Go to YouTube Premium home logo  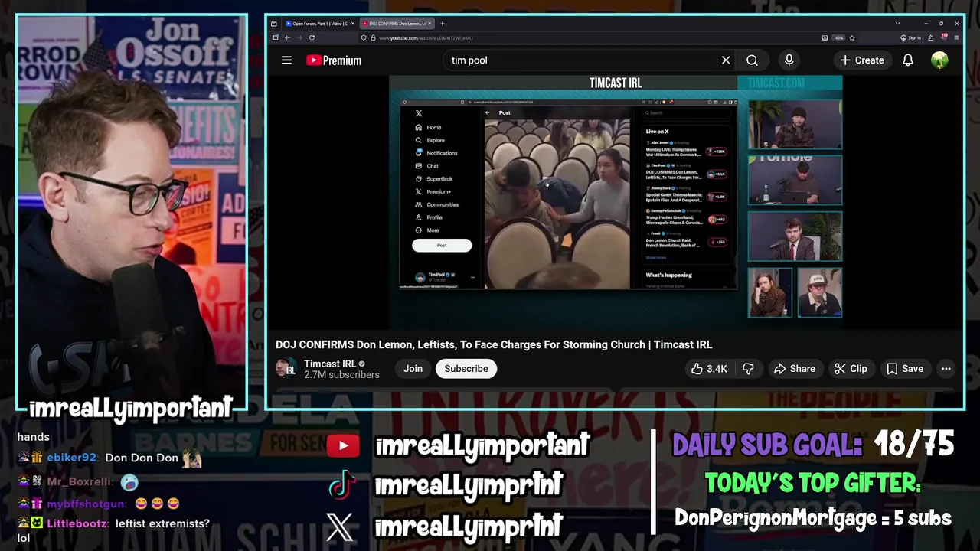pyautogui.click(x=334, y=60)
